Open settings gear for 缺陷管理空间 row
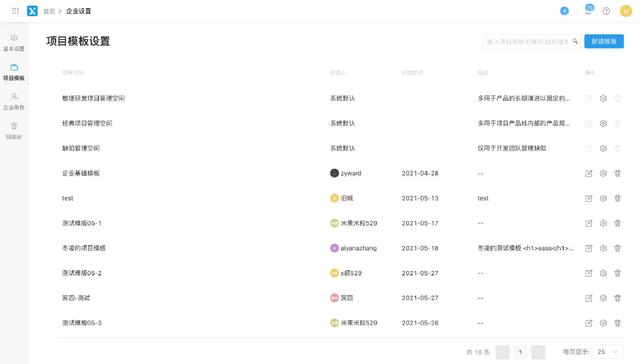Image resolution: width=640 pixels, height=364 pixels. [603, 148]
